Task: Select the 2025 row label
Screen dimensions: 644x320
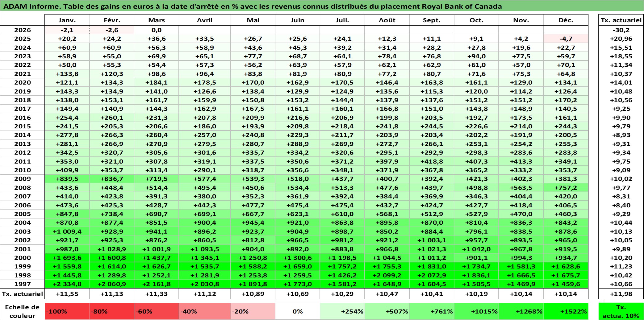Action: pos(23,39)
